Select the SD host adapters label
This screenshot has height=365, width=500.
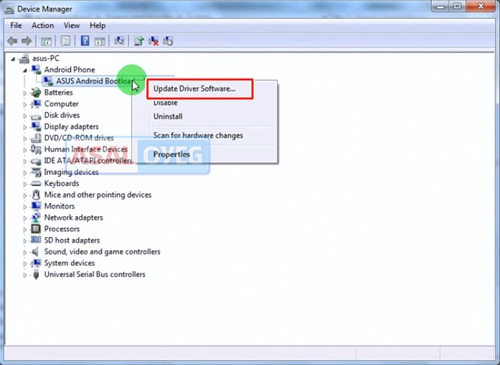[72, 240]
